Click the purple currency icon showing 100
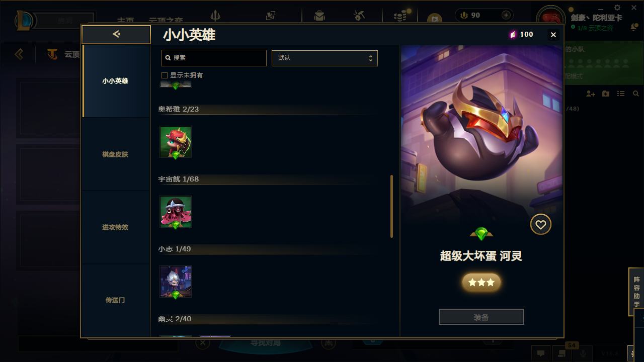Viewport: 644px width, 362px height. [513, 35]
